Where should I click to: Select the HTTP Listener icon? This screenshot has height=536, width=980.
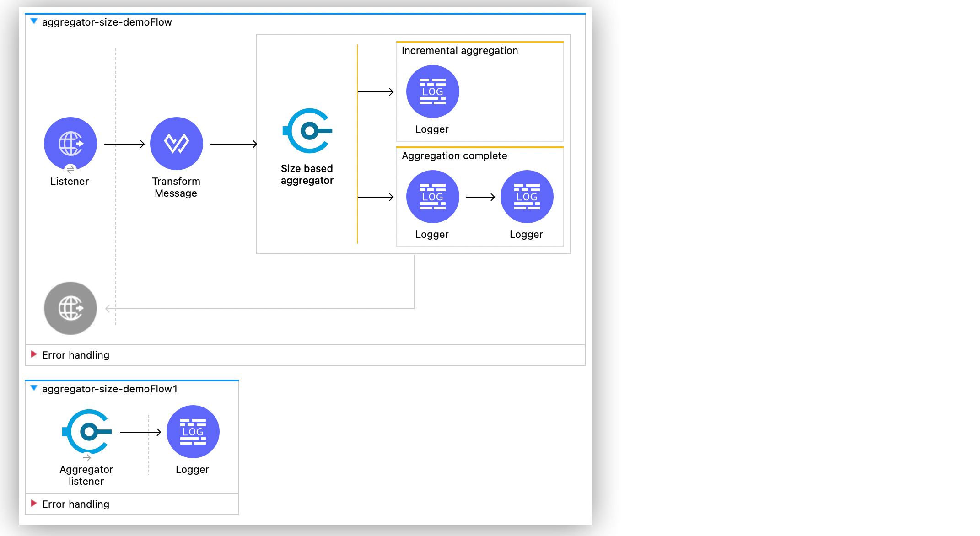click(70, 143)
